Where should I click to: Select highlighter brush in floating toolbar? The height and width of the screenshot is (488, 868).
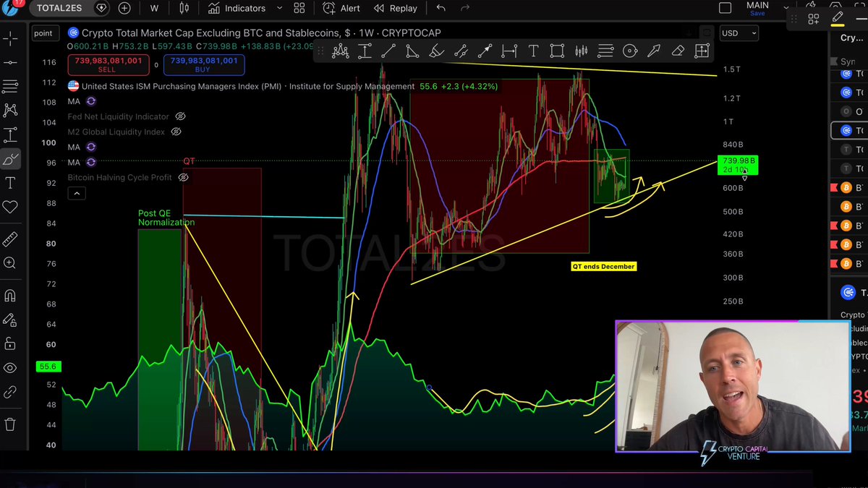436,51
